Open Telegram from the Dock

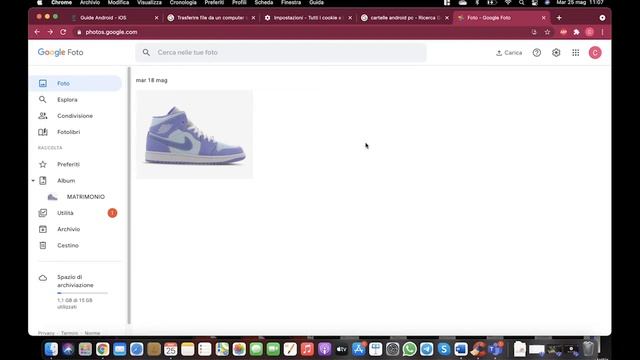pos(427,349)
